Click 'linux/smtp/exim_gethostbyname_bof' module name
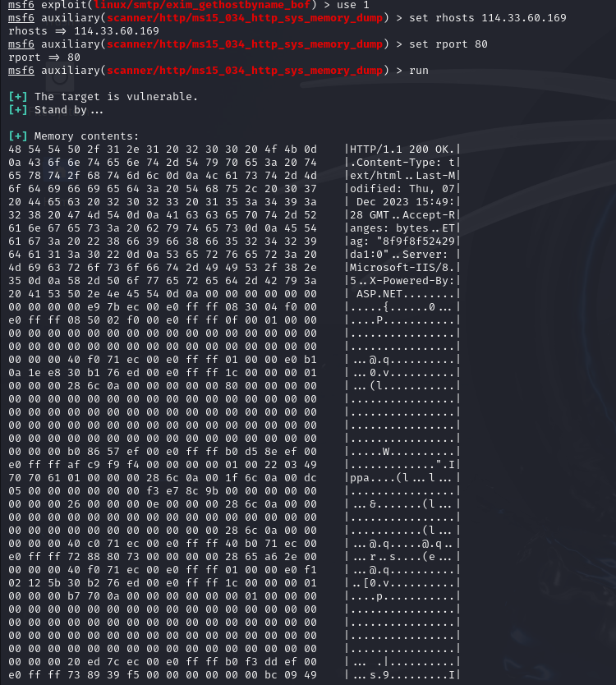Image resolution: width=616 pixels, height=685 pixels. 202,5
